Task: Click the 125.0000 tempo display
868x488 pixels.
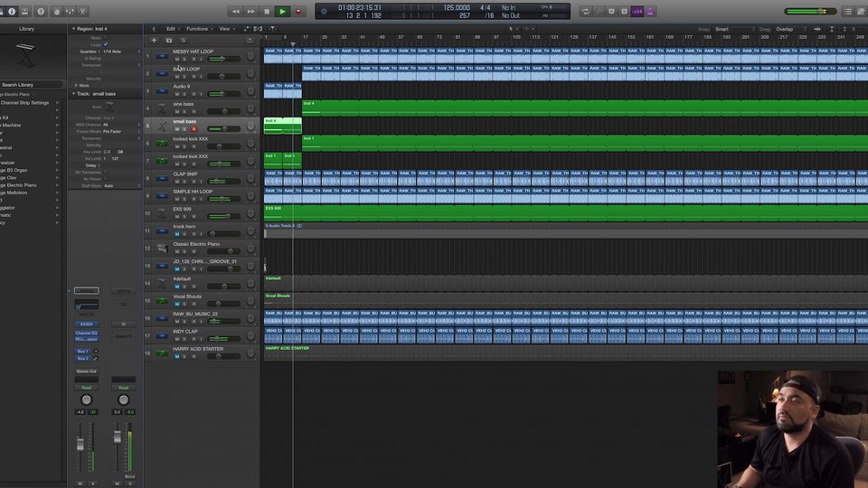Action: pyautogui.click(x=457, y=8)
